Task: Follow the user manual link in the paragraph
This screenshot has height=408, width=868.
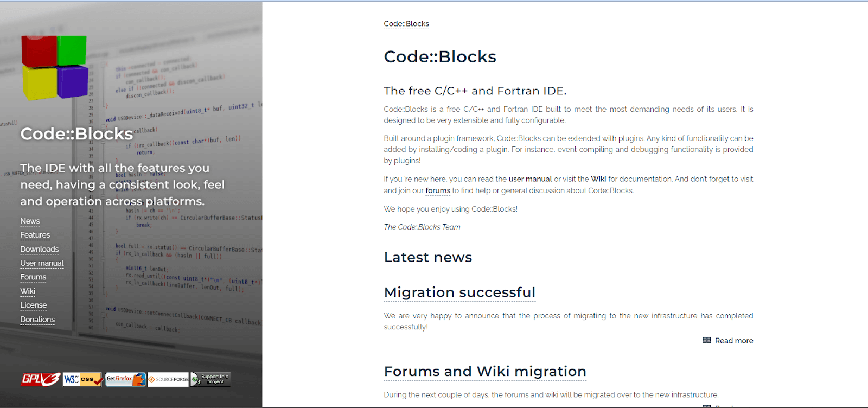Action: tap(530, 179)
